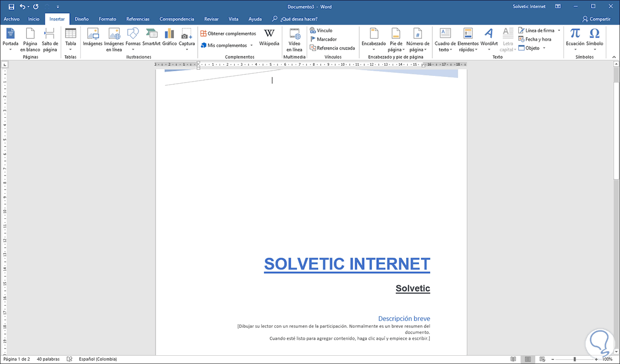The height and width of the screenshot is (364, 620).
Task: Insert a Cuadro de texto
Action: [445, 39]
